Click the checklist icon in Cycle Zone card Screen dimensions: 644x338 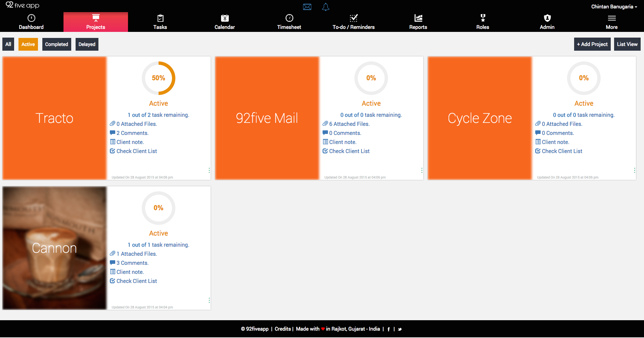pyautogui.click(x=538, y=151)
